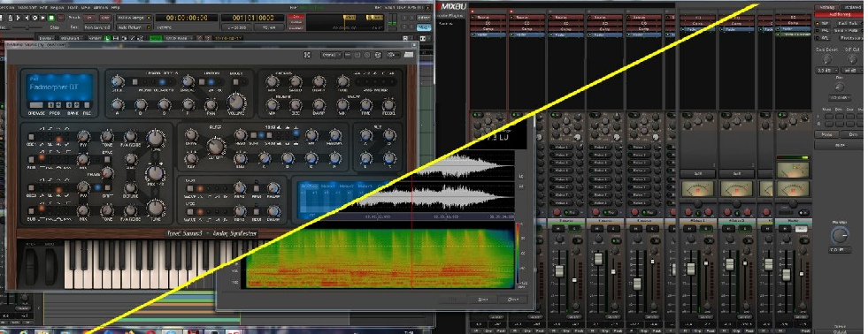Open the Solo Boost dB dropdown

click(827, 70)
